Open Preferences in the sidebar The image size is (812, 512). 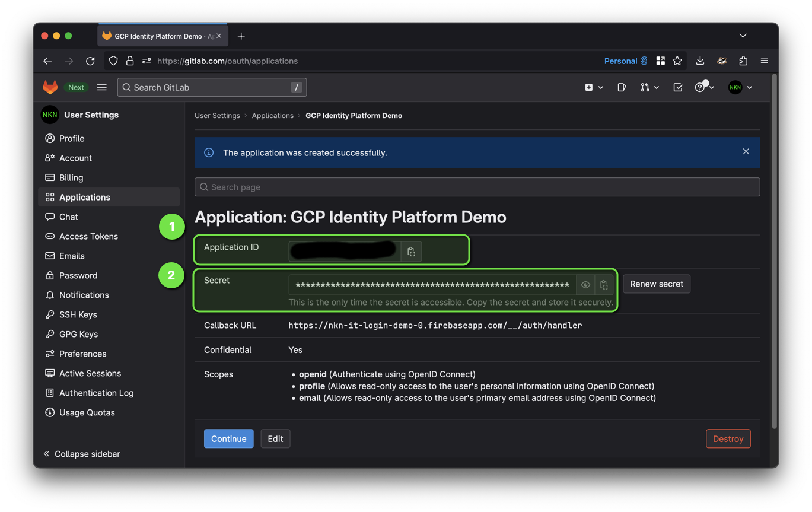coord(109,354)
